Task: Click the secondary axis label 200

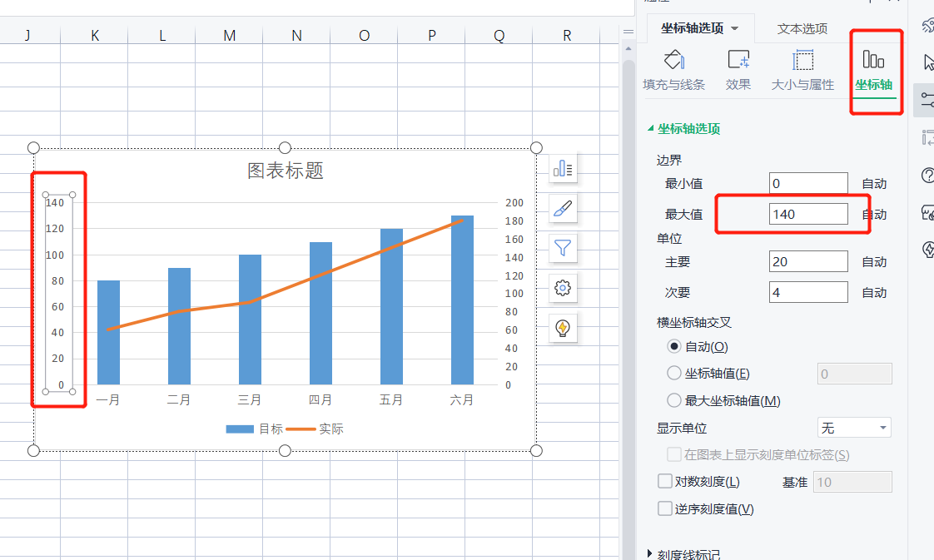Action: click(514, 203)
